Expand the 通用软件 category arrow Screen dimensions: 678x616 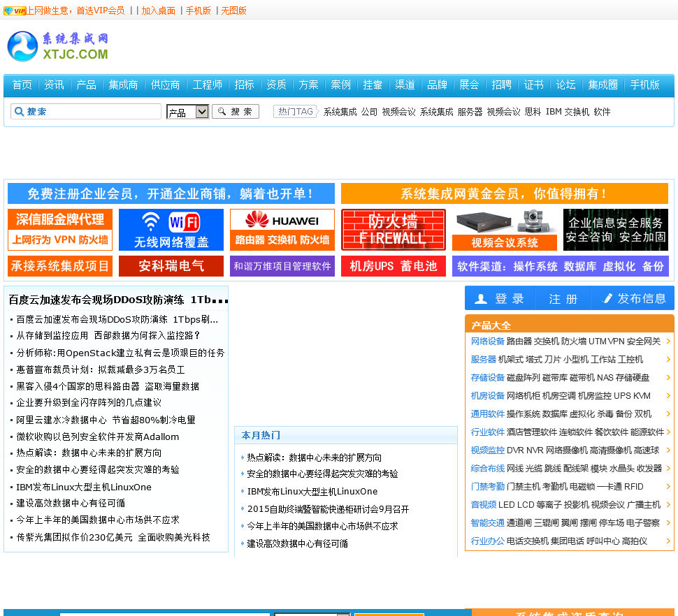[x=668, y=414]
